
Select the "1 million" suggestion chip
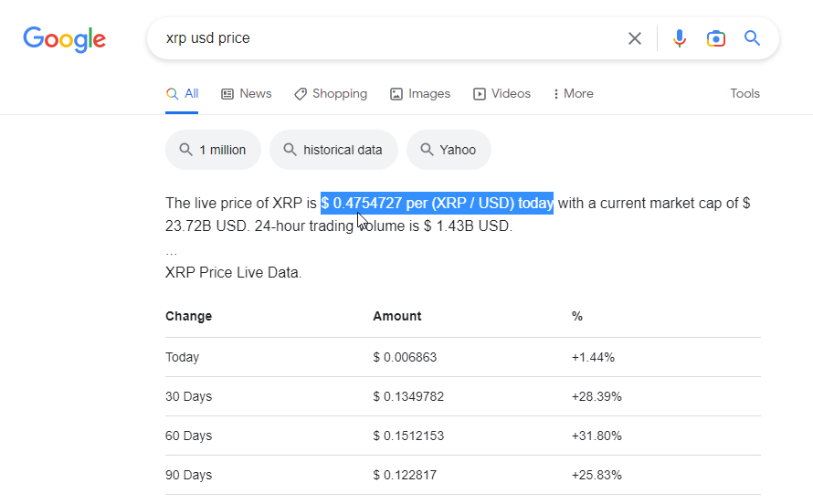(213, 150)
